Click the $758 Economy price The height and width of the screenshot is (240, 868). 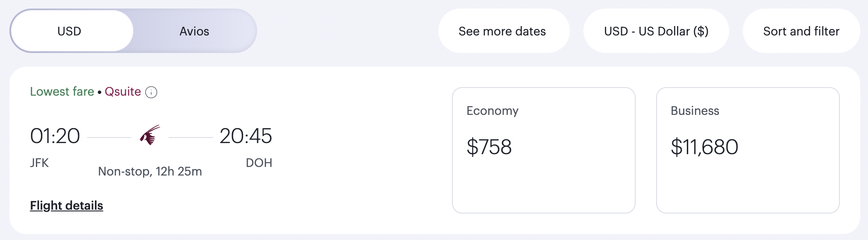point(489,147)
